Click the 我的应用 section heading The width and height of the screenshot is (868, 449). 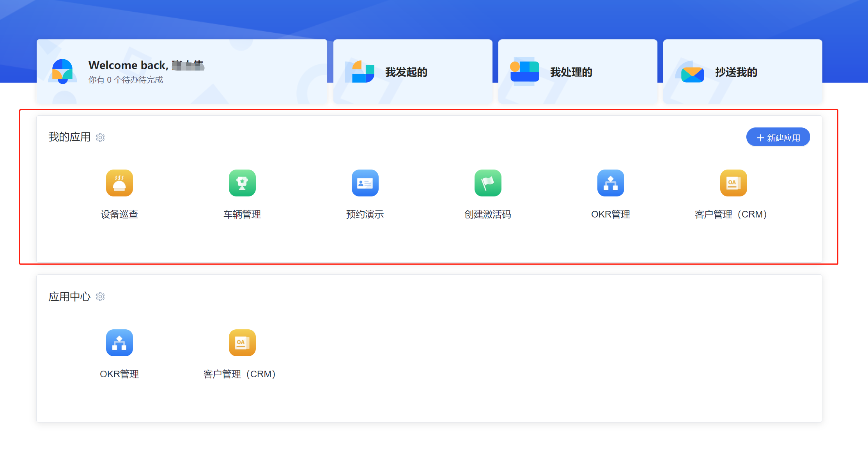(x=69, y=137)
